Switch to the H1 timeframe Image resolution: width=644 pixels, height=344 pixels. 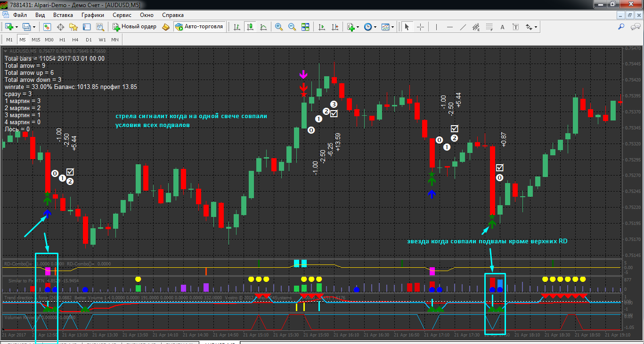[62, 40]
